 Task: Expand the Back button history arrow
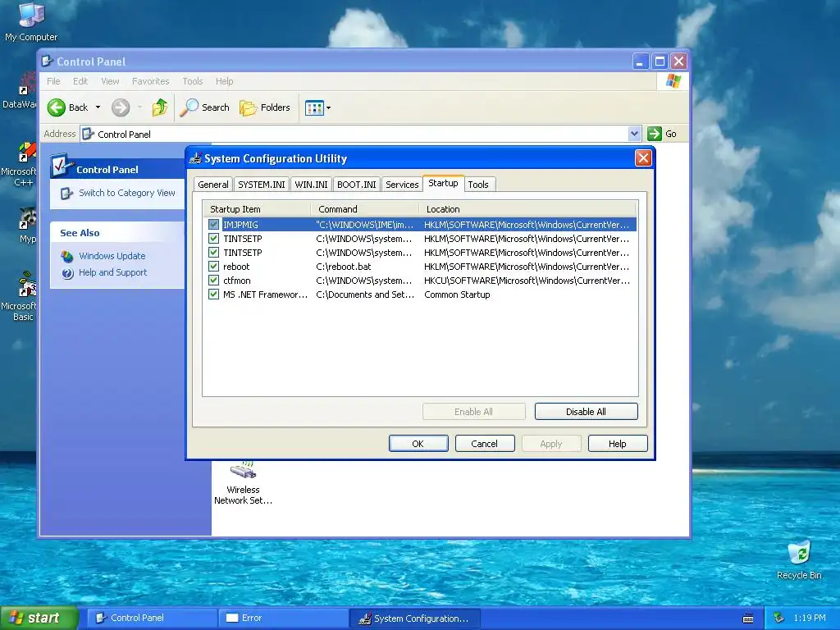pos(98,107)
